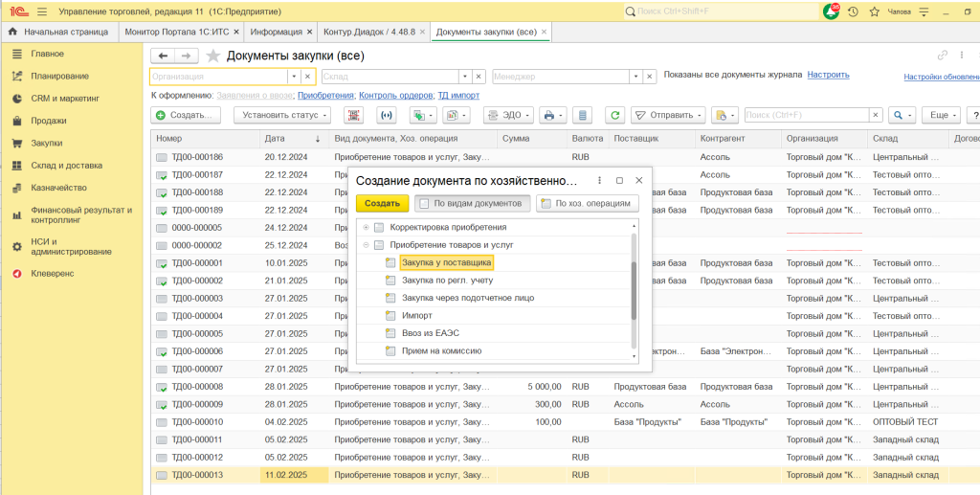980x495 pixels.
Task: Open the CRM и маркетинг section
Action: pyautogui.click(x=65, y=98)
